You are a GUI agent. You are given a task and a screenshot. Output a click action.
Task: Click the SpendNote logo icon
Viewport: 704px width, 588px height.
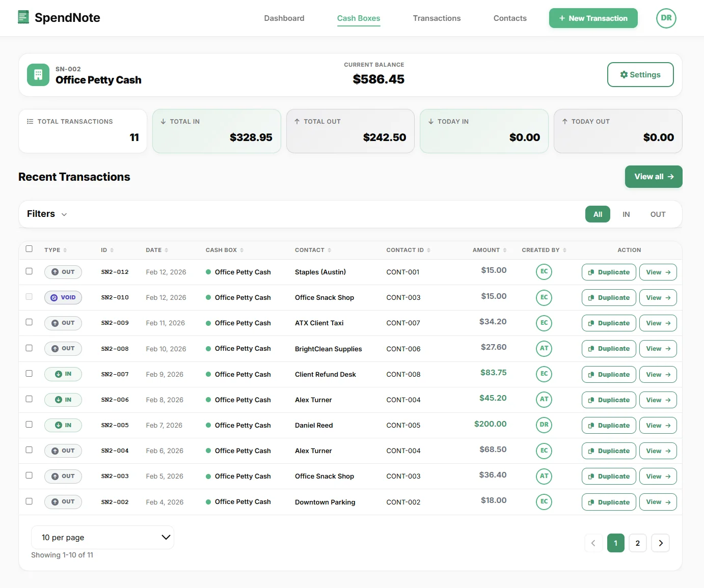(x=23, y=17)
